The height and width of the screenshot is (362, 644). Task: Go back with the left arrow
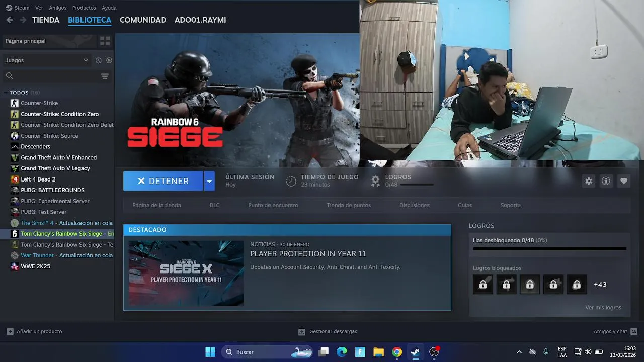tap(10, 20)
